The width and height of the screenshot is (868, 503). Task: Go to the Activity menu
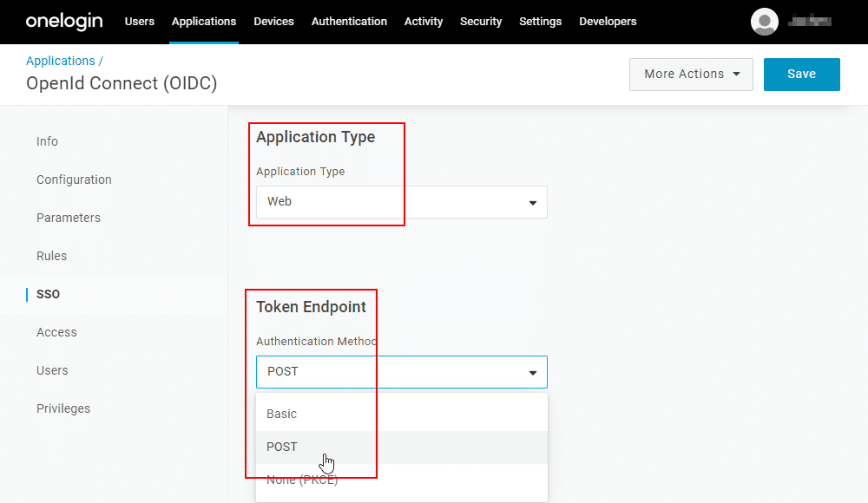tap(424, 22)
